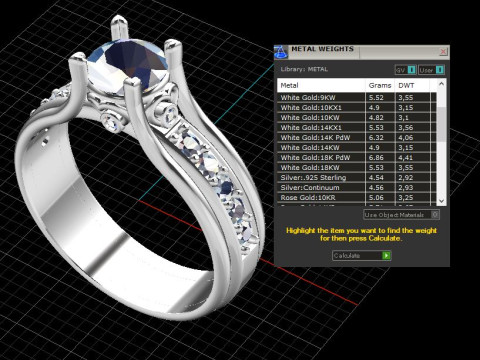Viewport: 480px width, 360px height.
Task: Select the White Gold:10KX1 row
Action: tap(357, 108)
